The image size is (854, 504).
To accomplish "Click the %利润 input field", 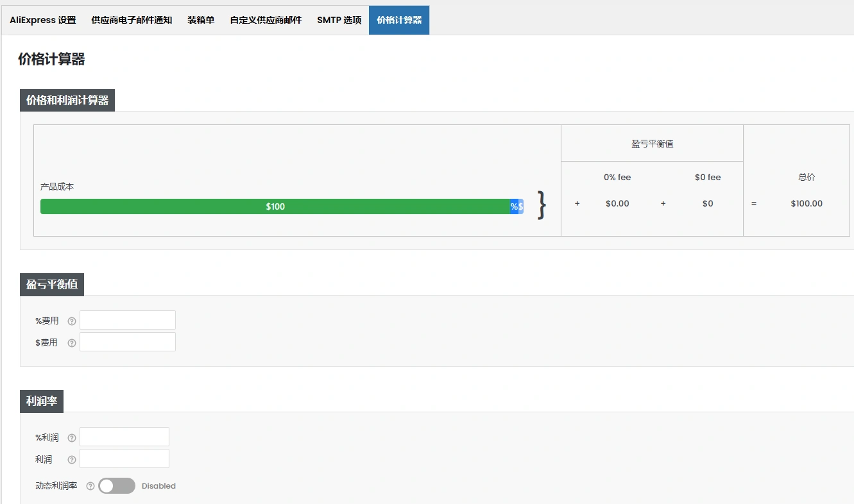I will (x=124, y=436).
